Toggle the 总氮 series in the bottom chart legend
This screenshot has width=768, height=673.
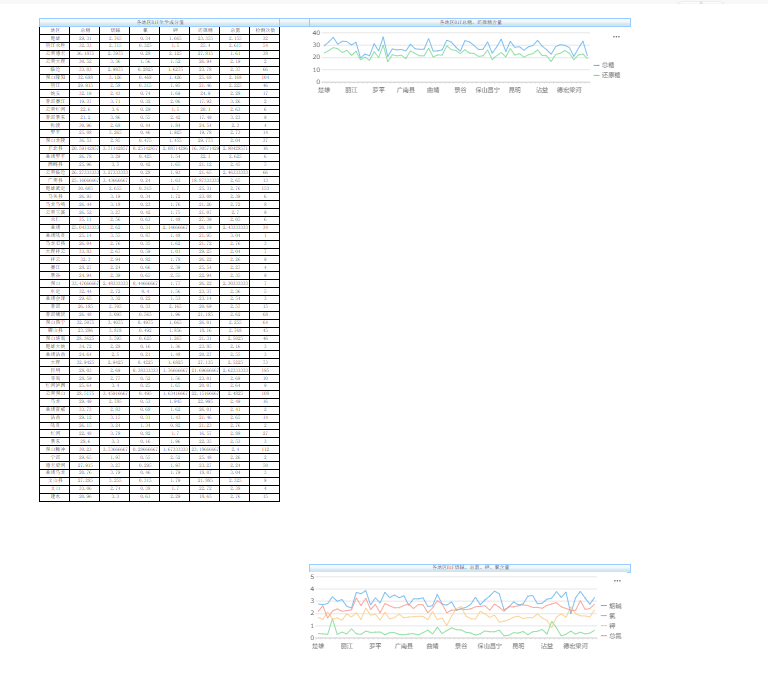pos(611,636)
